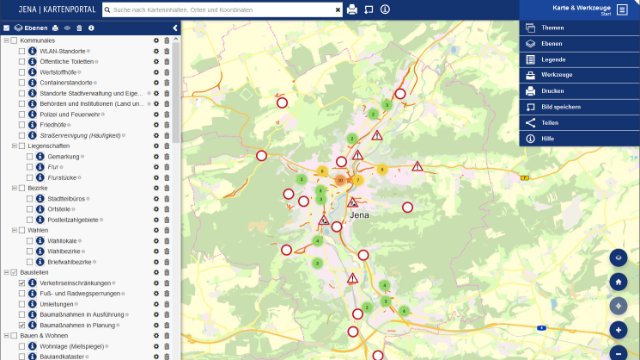Collapse the Liegenschaften group
640x360 pixels.
[x=14, y=146]
